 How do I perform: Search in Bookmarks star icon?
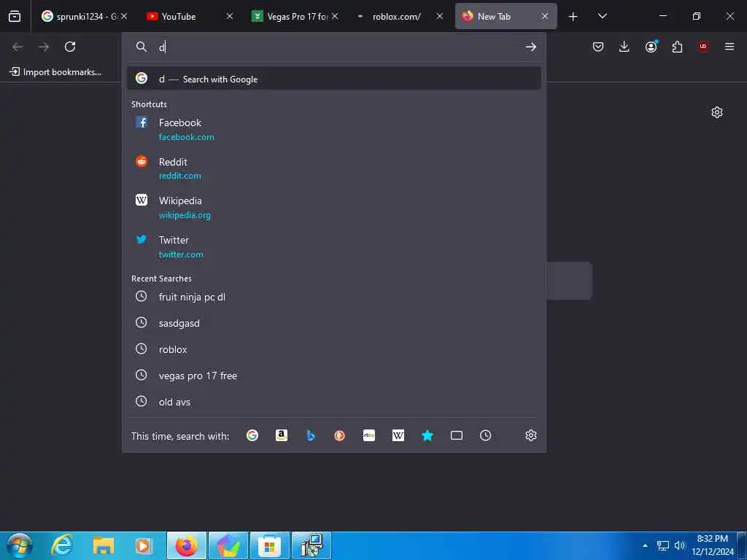click(x=427, y=435)
